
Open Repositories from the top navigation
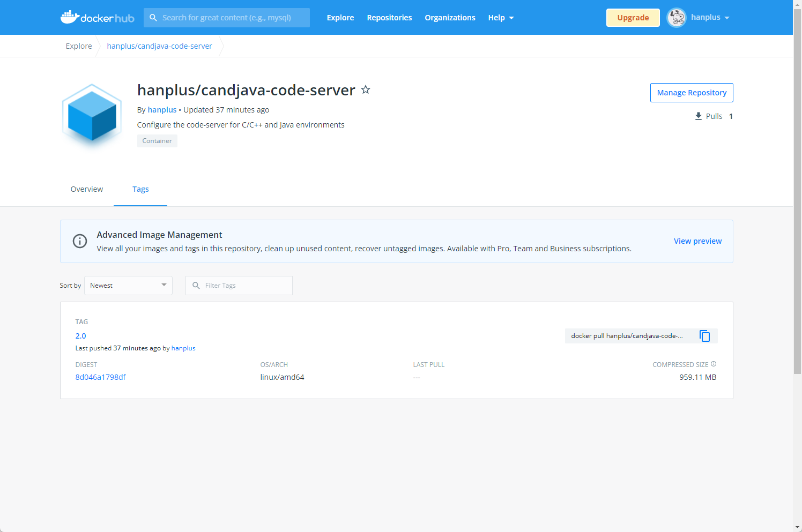pyautogui.click(x=389, y=18)
